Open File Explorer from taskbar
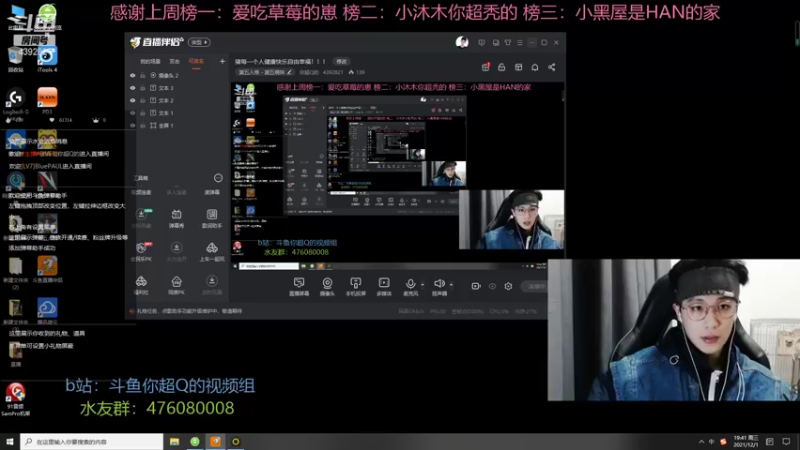The width and height of the screenshot is (800, 450). pyautogui.click(x=174, y=442)
